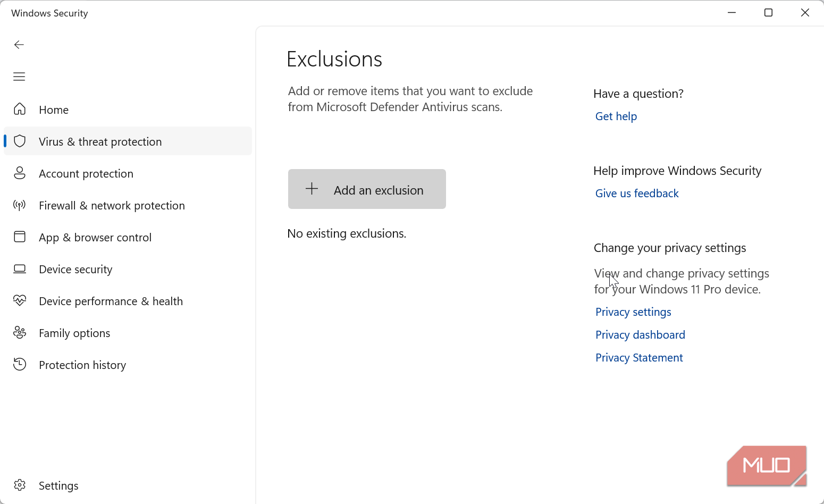Open App & browser control label

(x=95, y=238)
